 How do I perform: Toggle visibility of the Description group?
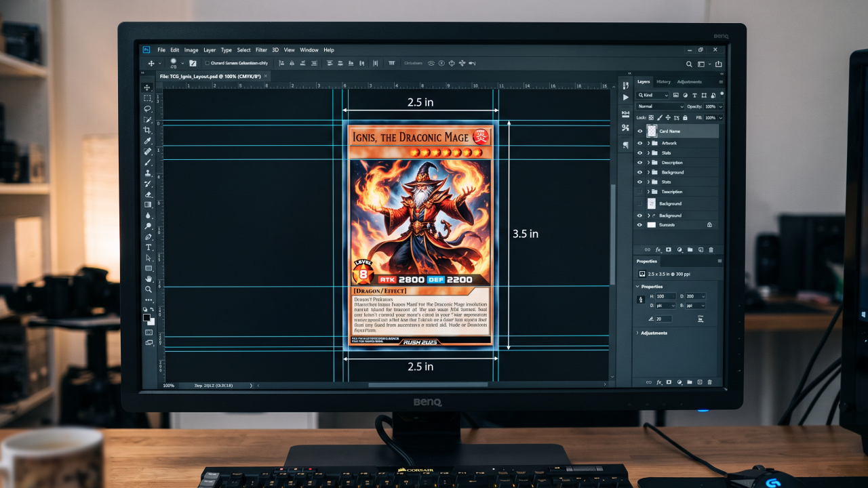coord(639,163)
